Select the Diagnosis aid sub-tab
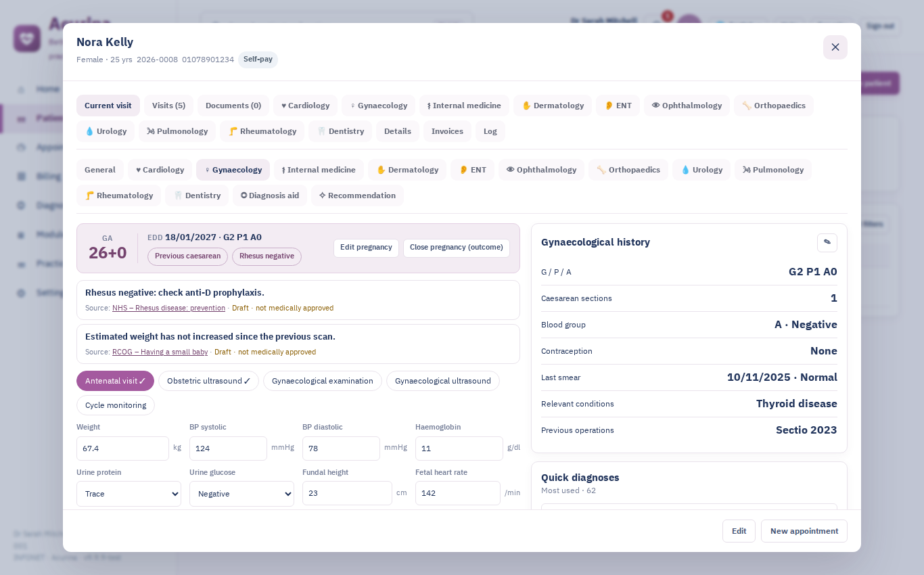Viewport: 924px width, 575px height. click(x=270, y=195)
